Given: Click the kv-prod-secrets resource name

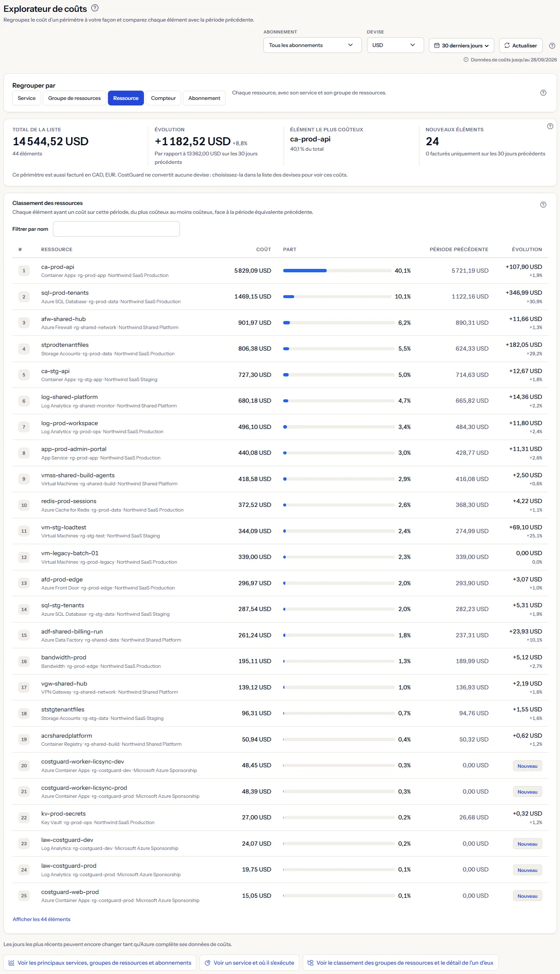Looking at the screenshot, I should pyautogui.click(x=63, y=814).
